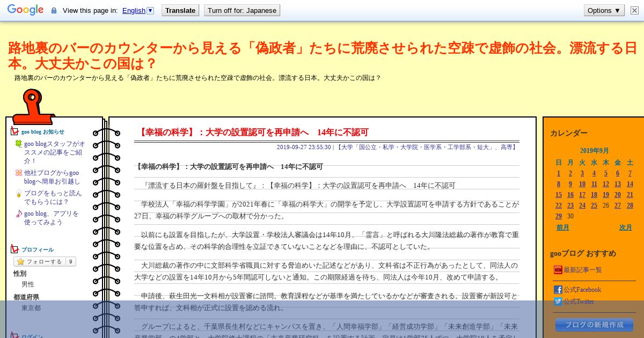Open 公式Twitter link
This screenshot has width=644, height=338.
point(579,302)
